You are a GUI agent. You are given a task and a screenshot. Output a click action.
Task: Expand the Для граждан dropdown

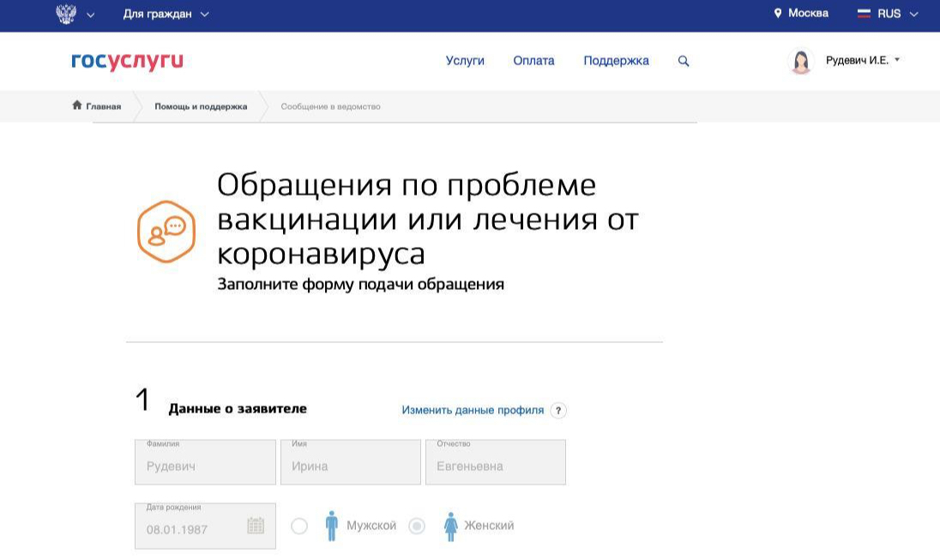coord(166,14)
